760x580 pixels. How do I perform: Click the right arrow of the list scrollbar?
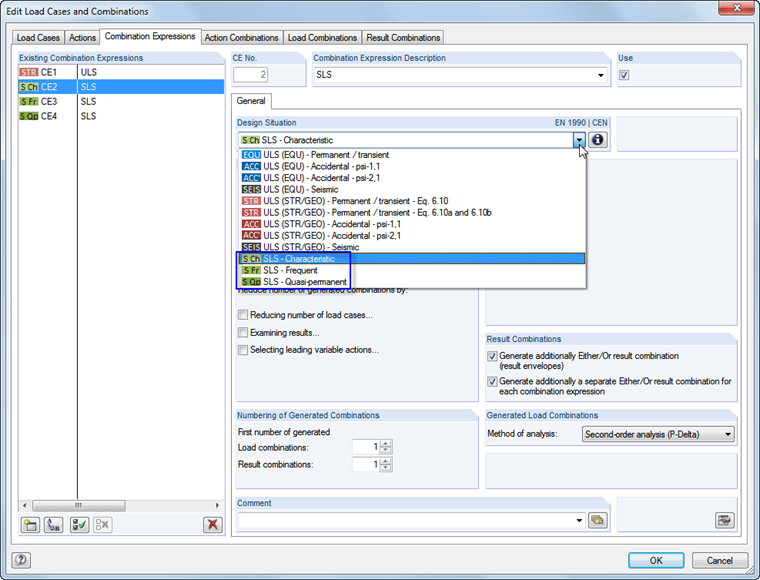click(x=218, y=505)
